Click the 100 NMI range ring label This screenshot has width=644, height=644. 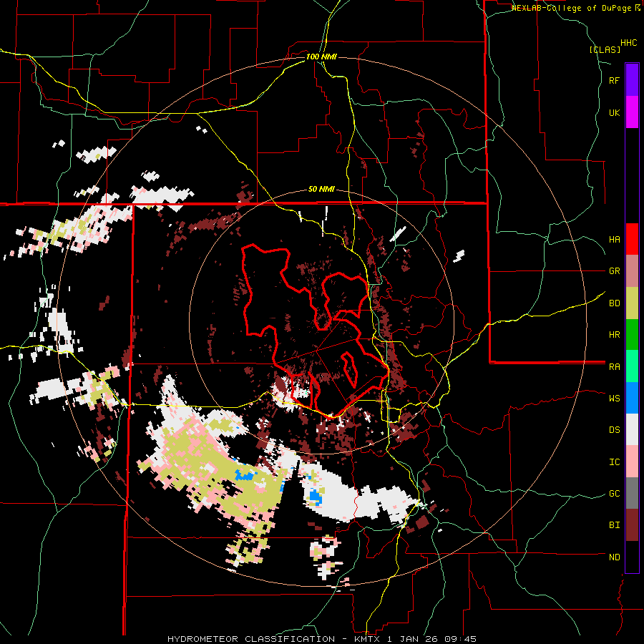point(321,57)
